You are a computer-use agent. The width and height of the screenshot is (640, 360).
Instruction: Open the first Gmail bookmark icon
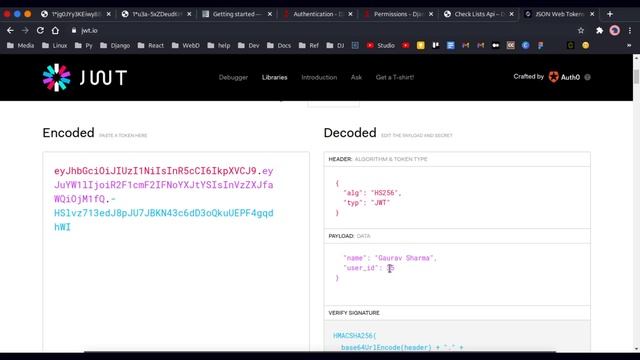(466, 45)
